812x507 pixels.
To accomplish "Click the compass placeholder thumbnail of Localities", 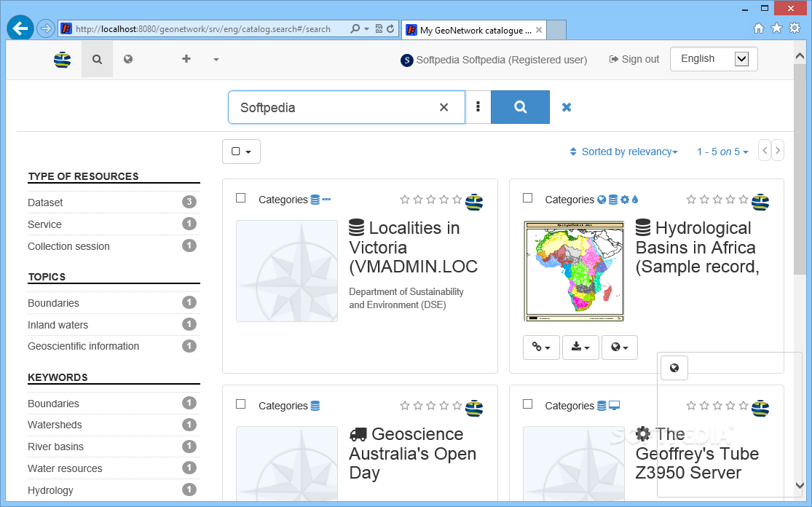I will (287, 271).
